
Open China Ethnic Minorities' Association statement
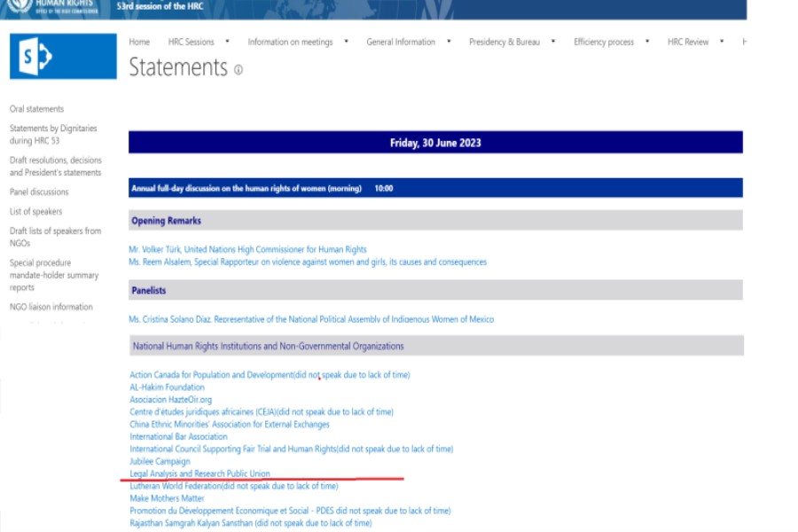[230, 424]
